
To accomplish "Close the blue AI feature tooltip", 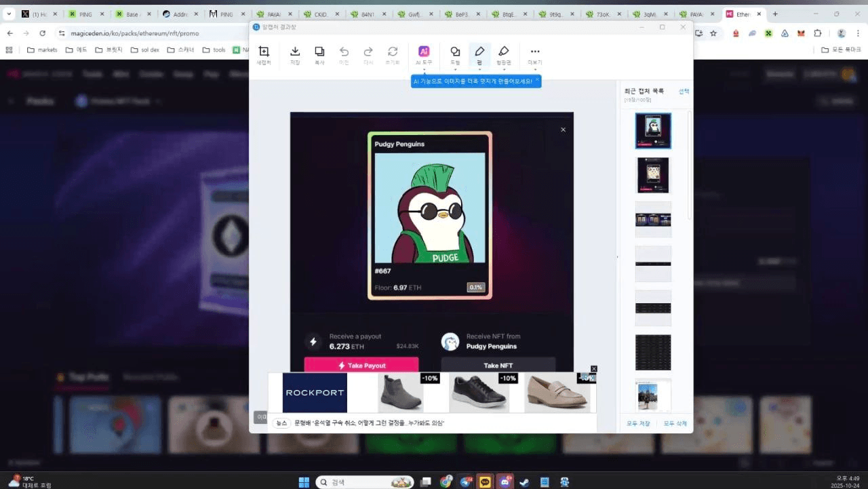I will click(537, 79).
